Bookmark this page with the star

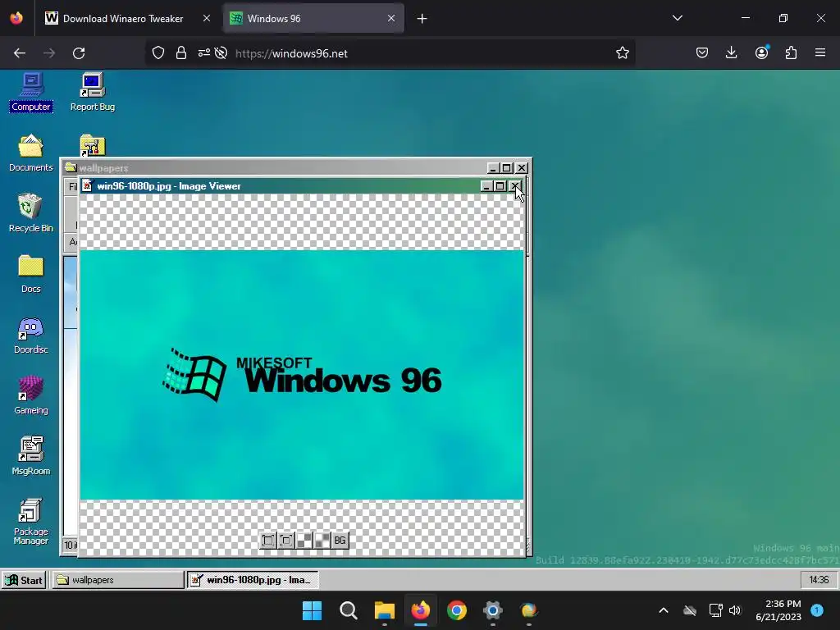(623, 53)
